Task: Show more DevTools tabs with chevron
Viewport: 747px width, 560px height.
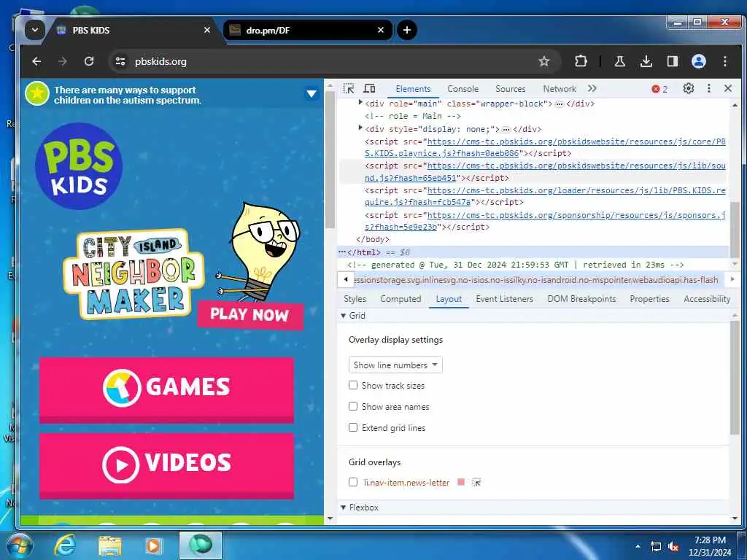Action: point(592,88)
